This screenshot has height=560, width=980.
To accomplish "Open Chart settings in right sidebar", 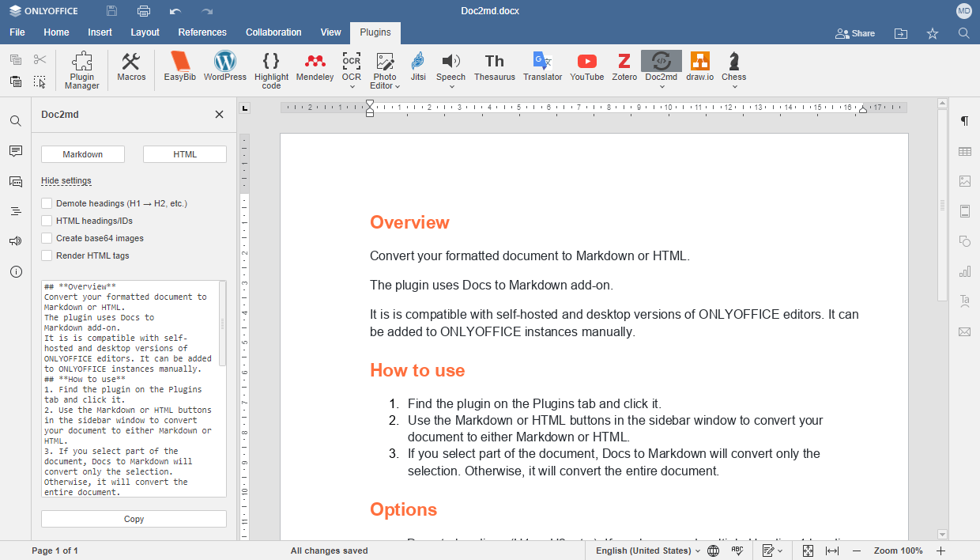I will point(965,271).
